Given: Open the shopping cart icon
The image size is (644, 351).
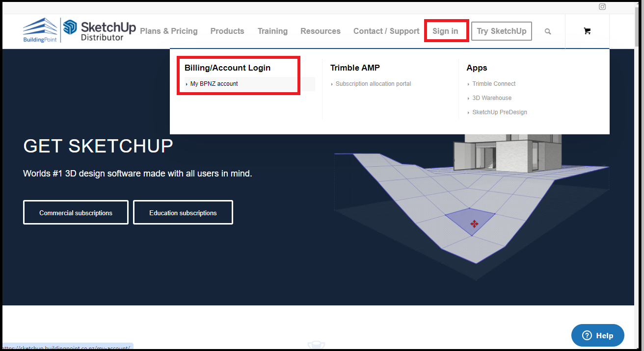Looking at the screenshot, I should 587,31.
